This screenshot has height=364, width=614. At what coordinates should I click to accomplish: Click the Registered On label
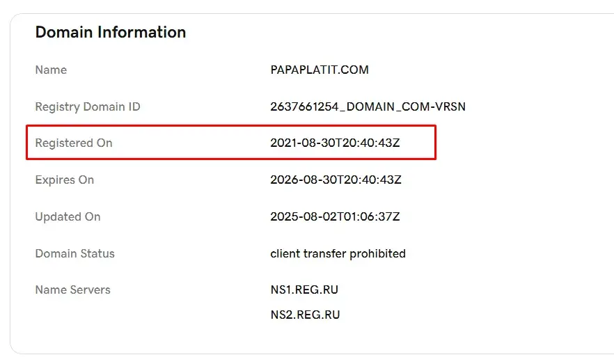(74, 143)
